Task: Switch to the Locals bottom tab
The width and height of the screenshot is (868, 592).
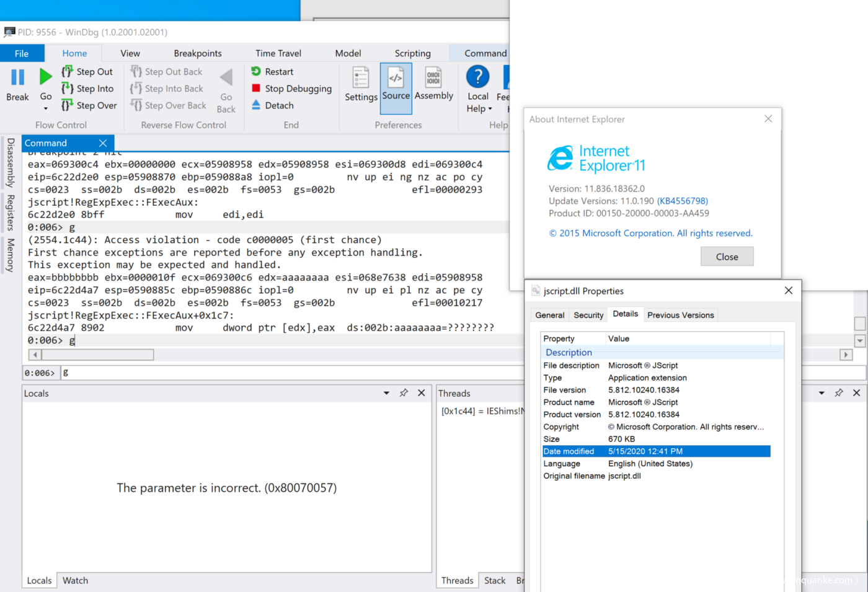Action: [39, 581]
